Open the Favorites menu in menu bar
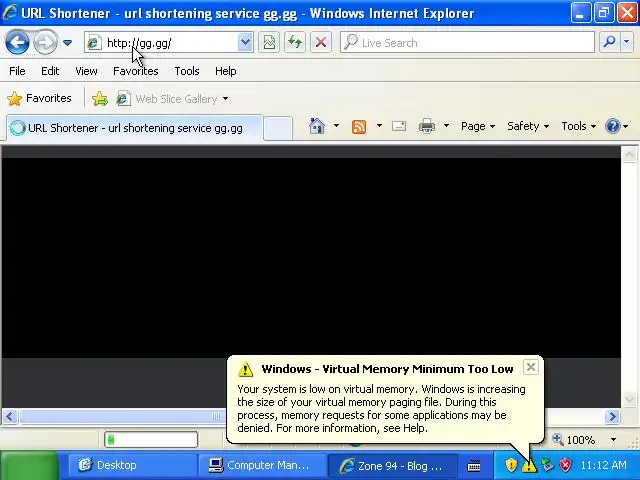The height and width of the screenshot is (480, 640). [136, 71]
